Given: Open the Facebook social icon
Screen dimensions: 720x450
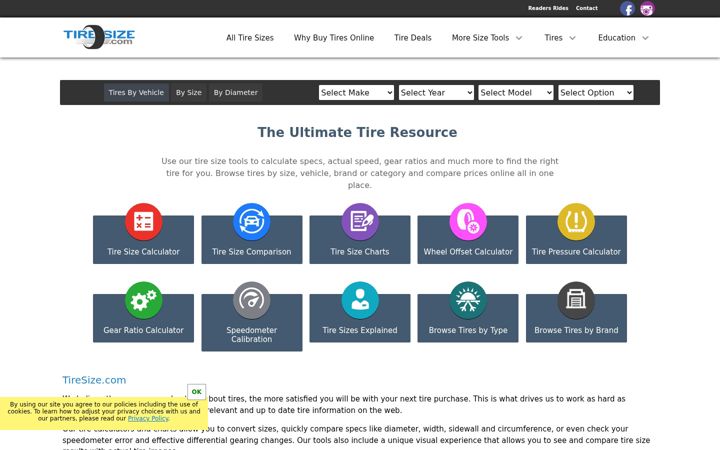Looking at the screenshot, I should (x=627, y=8).
